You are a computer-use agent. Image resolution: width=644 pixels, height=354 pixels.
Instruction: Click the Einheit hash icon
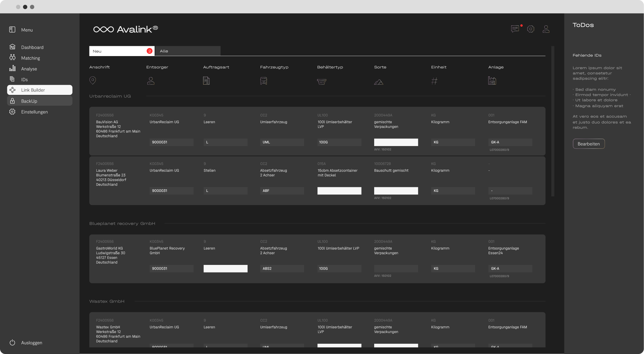(x=434, y=81)
